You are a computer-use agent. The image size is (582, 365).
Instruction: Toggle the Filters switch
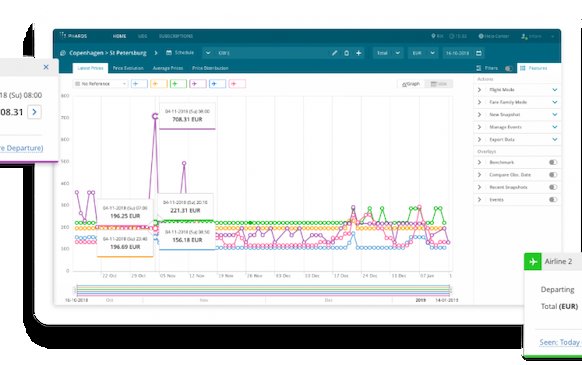509,68
